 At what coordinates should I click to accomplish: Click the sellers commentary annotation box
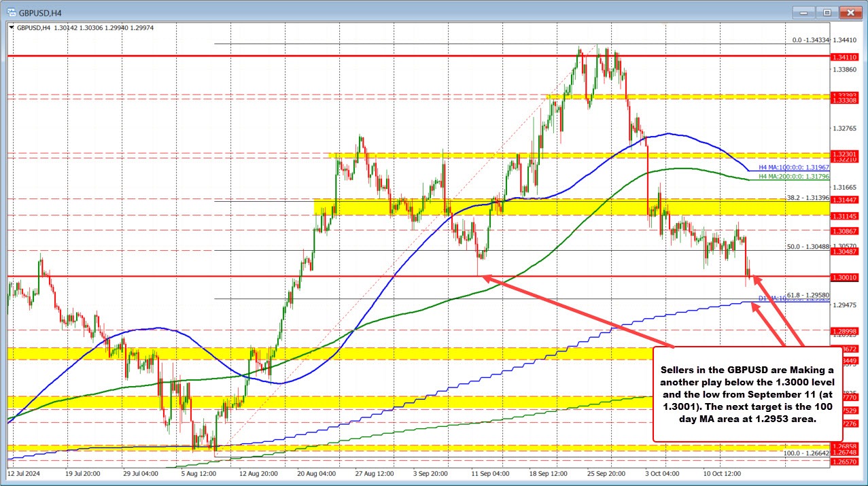[746, 396]
